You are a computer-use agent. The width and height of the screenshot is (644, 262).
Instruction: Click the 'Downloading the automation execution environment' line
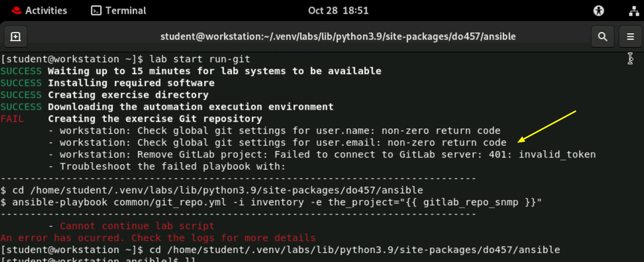coord(190,107)
